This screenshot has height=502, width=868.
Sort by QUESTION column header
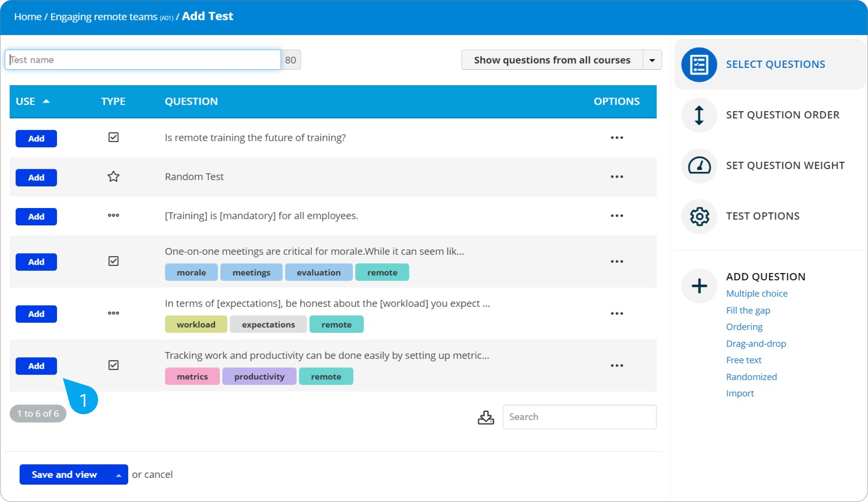191,101
